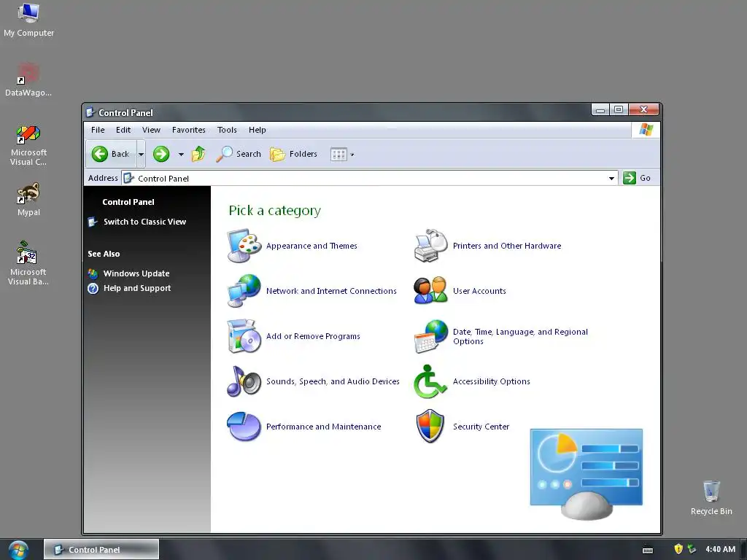Click the green Go arrow button
This screenshot has width=747, height=560.
[630, 178]
